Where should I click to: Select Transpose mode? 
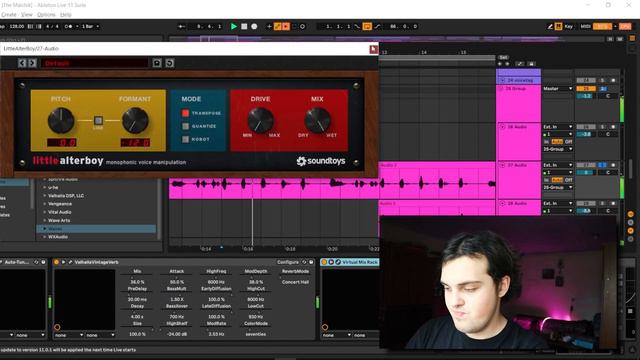tap(185, 113)
